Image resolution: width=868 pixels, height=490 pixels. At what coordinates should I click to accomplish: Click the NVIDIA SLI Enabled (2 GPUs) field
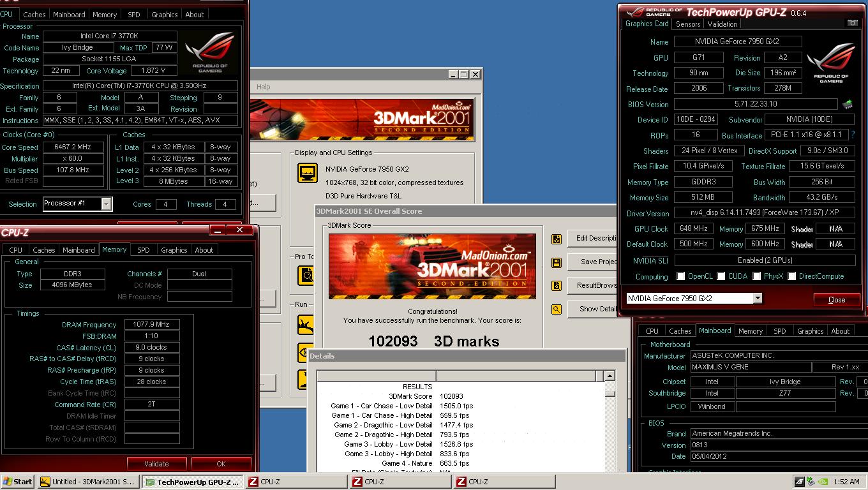(x=765, y=260)
